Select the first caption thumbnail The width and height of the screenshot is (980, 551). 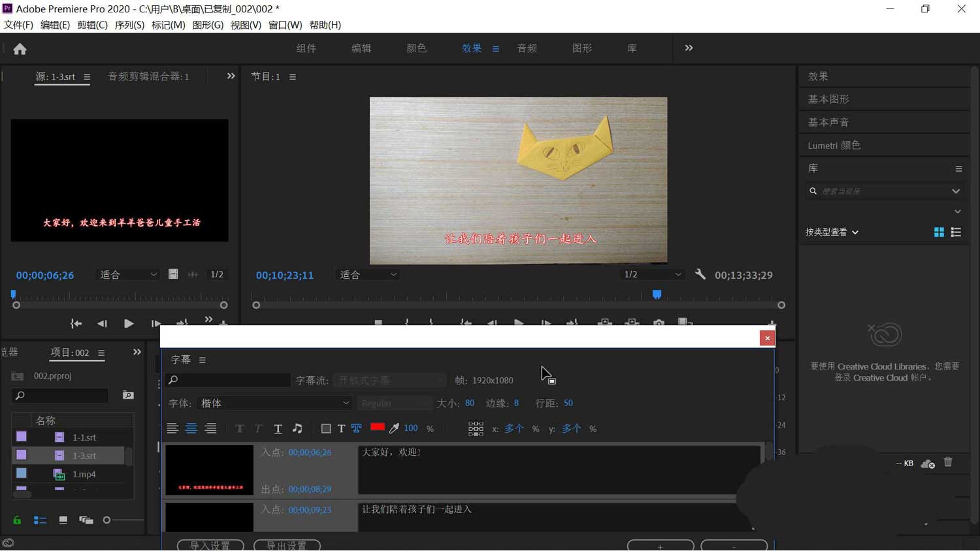click(x=209, y=470)
